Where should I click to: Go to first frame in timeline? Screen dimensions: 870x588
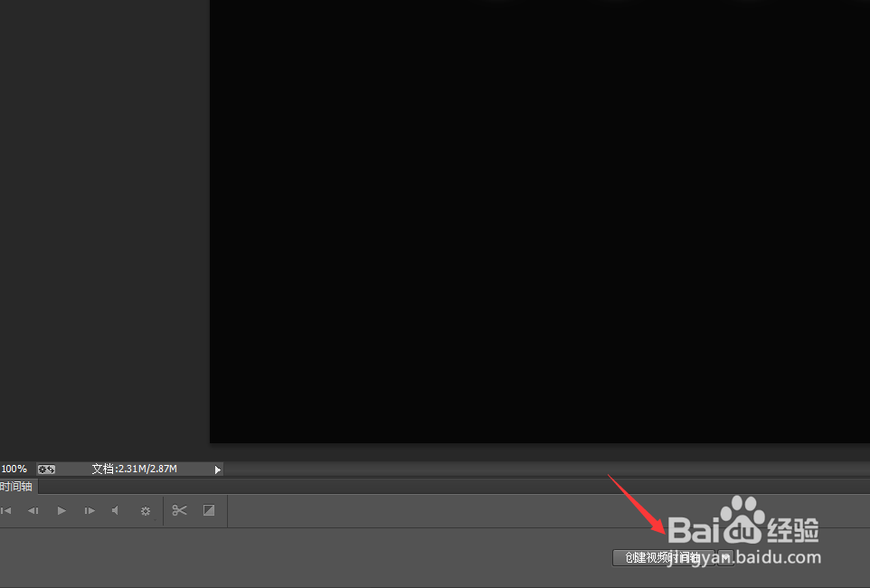(6, 510)
